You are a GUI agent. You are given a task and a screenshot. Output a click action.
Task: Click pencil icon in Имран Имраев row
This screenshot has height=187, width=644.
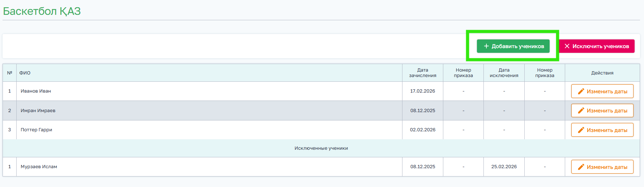coord(581,111)
